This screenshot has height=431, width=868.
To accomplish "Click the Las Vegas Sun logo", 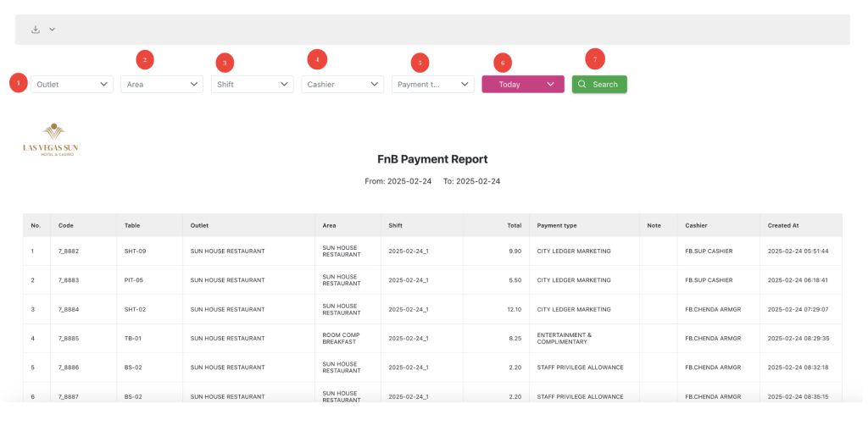I will pyautogui.click(x=50, y=140).
